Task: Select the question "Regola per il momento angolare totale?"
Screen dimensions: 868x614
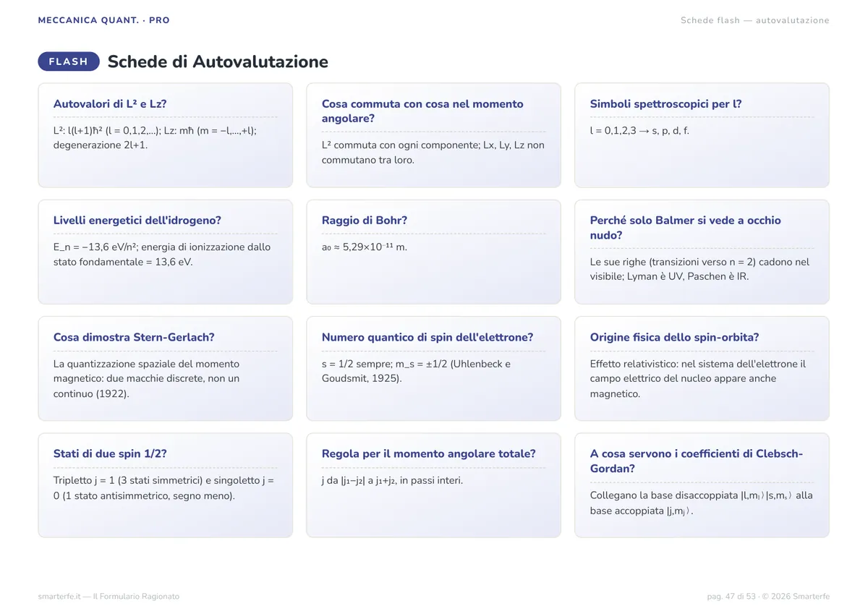Action: [x=429, y=453]
